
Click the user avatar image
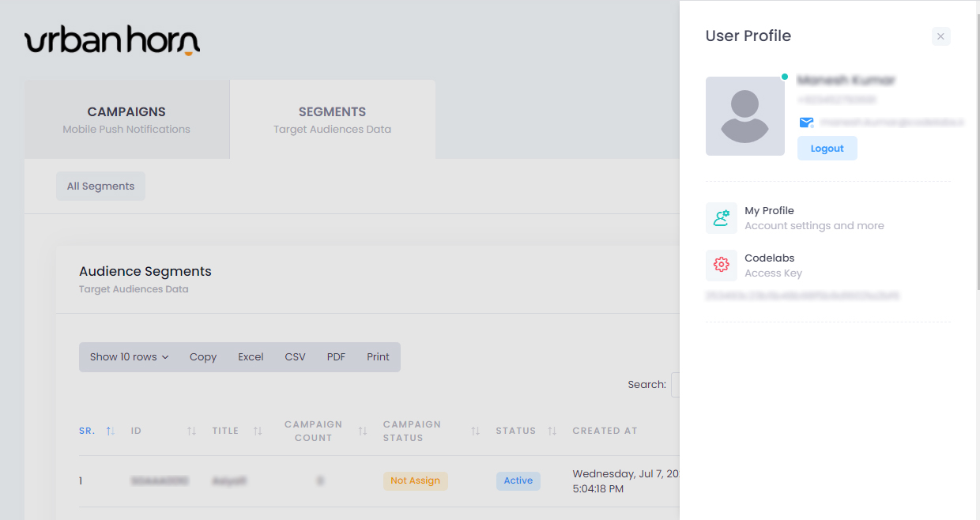pyautogui.click(x=744, y=116)
